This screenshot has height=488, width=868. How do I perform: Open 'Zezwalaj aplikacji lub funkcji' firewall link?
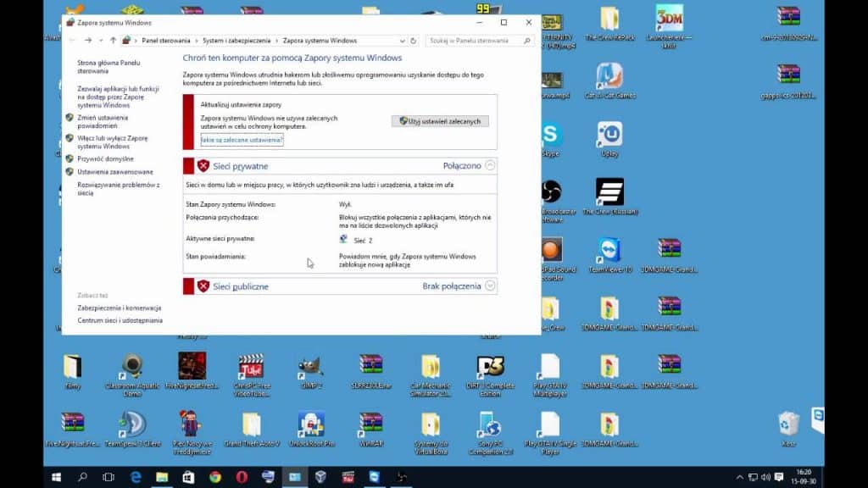click(118, 97)
